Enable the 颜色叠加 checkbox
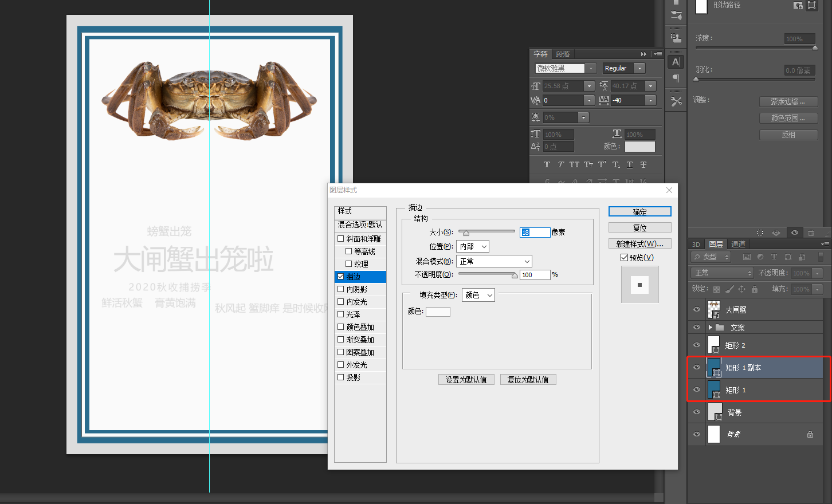 tap(341, 327)
